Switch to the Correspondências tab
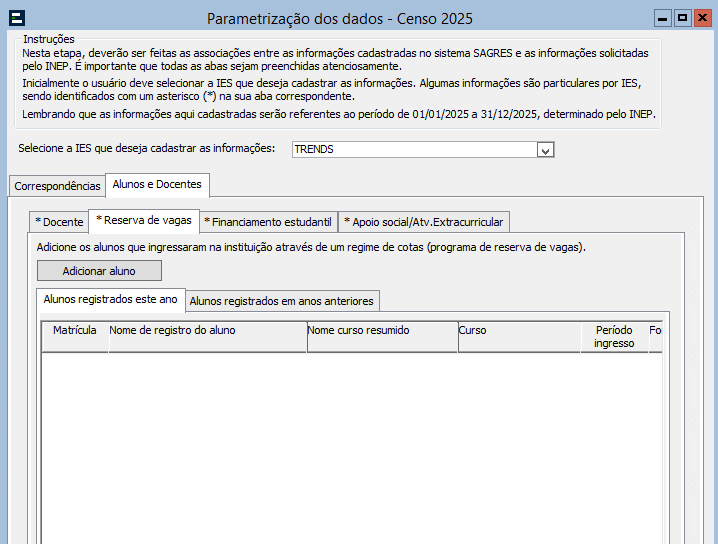The height and width of the screenshot is (544, 718). [x=57, y=186]
